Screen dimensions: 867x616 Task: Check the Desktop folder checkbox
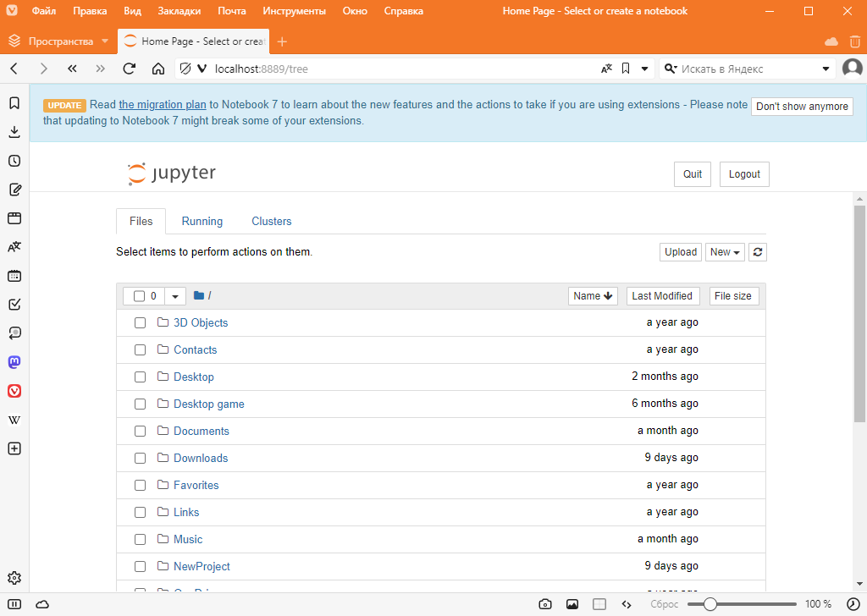(141, 377)
